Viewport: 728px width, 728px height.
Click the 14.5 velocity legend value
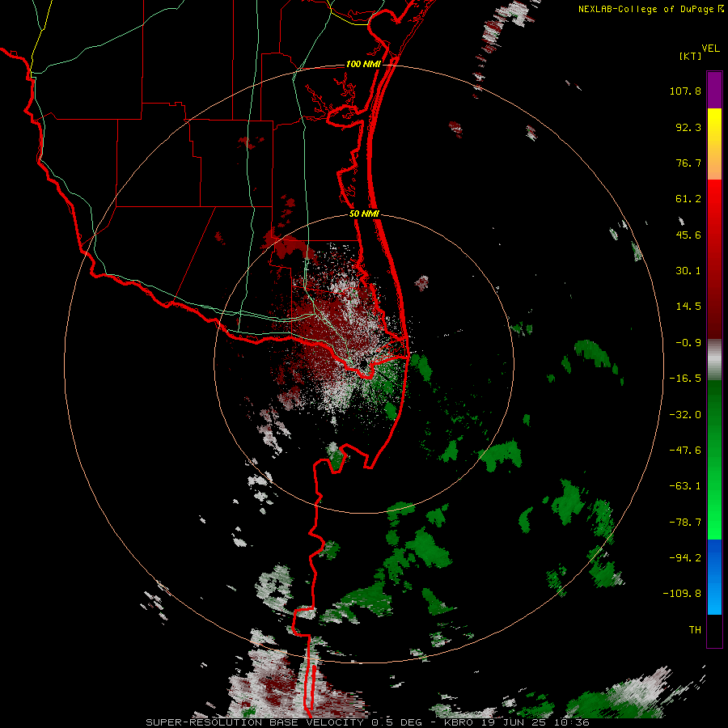pyautogui.click(x=688, y=307)
